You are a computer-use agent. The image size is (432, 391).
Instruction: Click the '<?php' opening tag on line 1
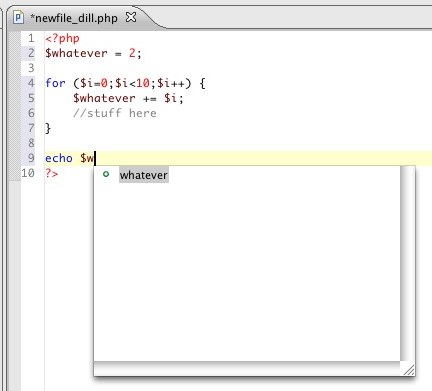(x=62, y=38)
